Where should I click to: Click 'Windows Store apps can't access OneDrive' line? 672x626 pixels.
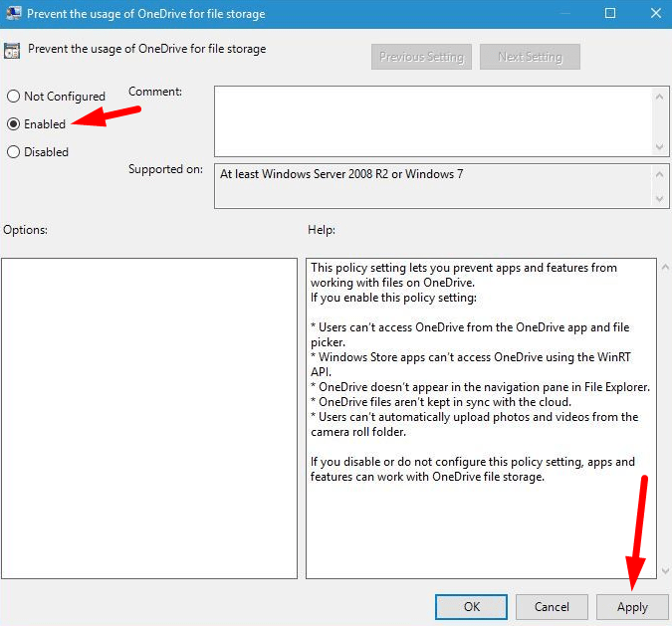click(471, 357)
